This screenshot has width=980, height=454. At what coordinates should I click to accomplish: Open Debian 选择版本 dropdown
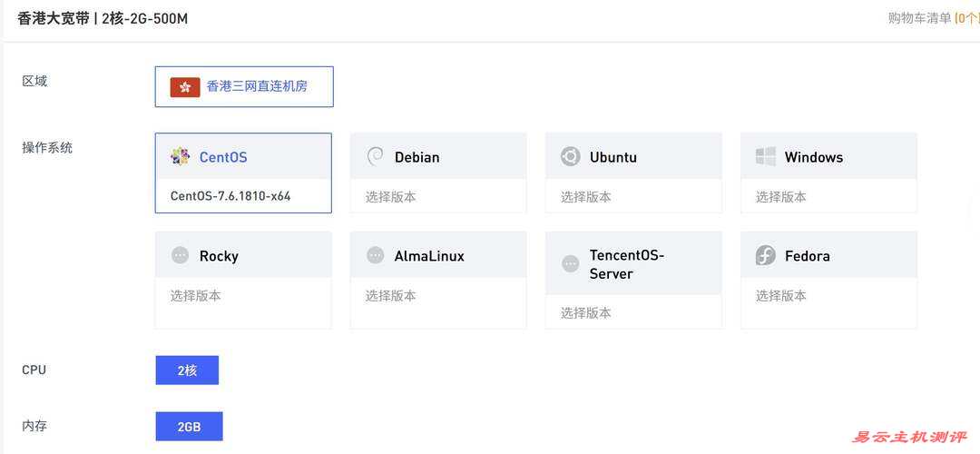tap(438, 196)
